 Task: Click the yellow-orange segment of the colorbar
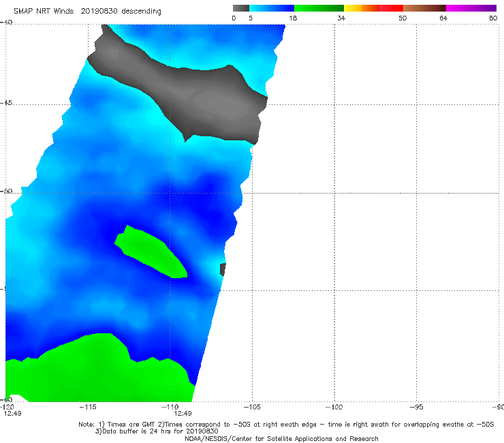(362, 8)
